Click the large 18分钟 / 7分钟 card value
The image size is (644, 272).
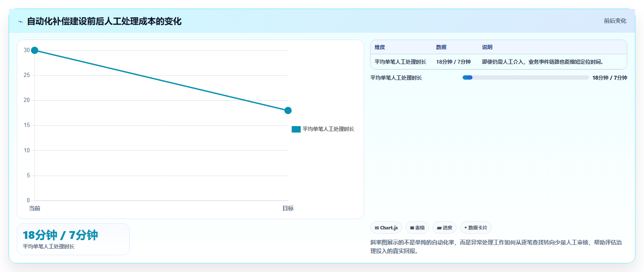pyautogui.click(x=60, y=235)
